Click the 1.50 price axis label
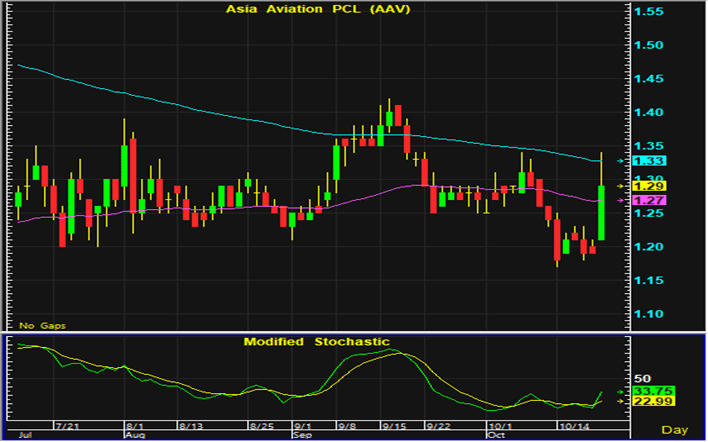 pos(649,45)
